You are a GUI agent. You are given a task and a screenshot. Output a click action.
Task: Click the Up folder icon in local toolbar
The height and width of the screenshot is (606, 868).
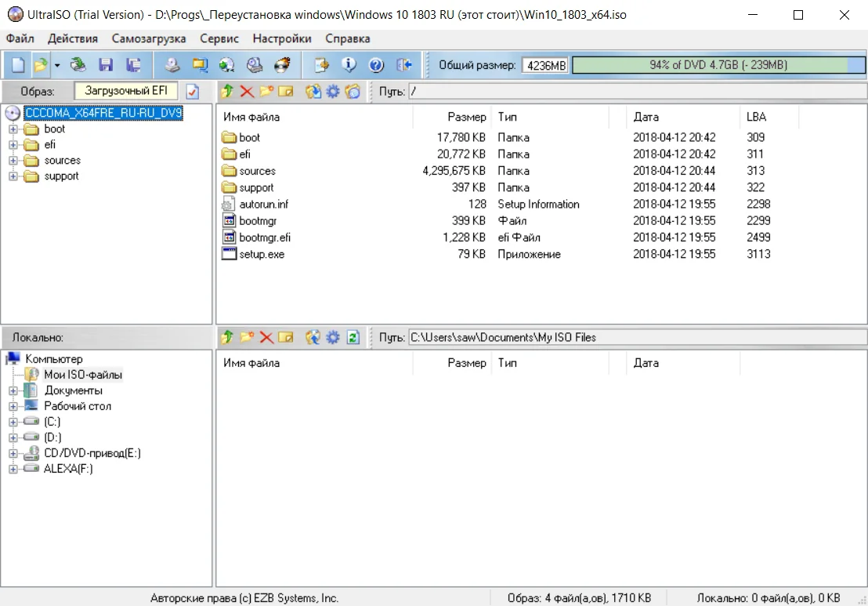227,337
